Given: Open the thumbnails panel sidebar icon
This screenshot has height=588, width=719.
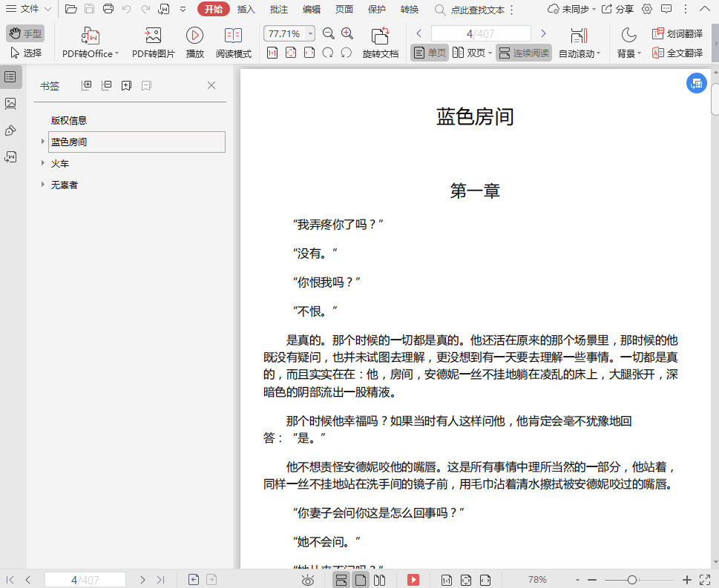Looking at the screenshot, I should pyautogui.click(x=10, y=104).
